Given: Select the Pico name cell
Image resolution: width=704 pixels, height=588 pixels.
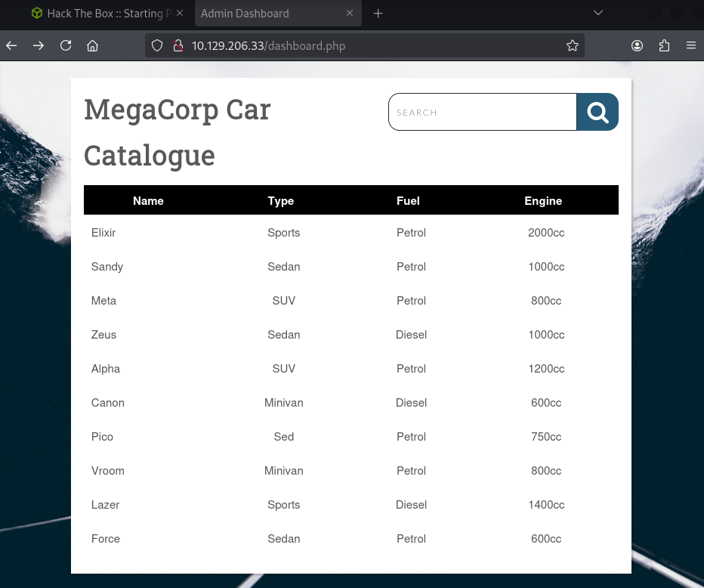Looking at the screenshot, I should coord(102,437).
